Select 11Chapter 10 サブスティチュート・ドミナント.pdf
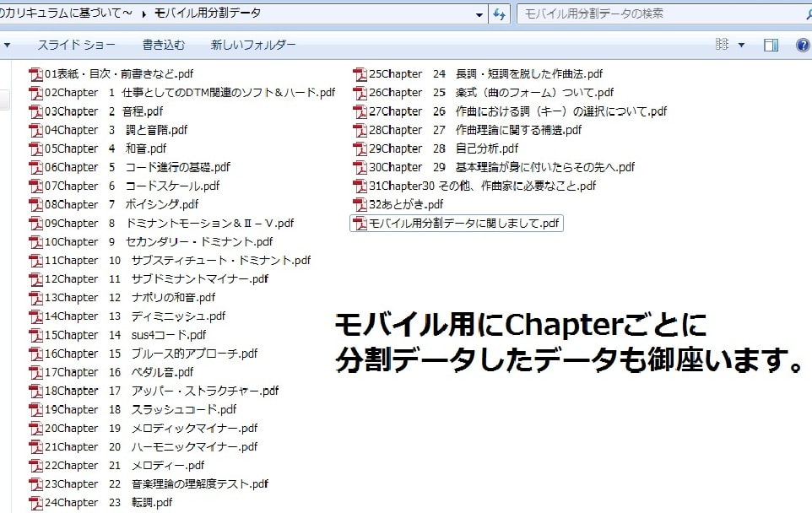Viewport: 812px width, 513px height. (170, 261)
